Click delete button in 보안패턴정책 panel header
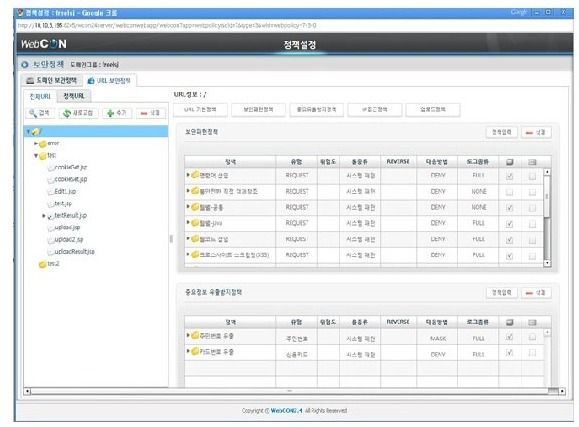Screen dimensions: 579x427 [536, 132]
